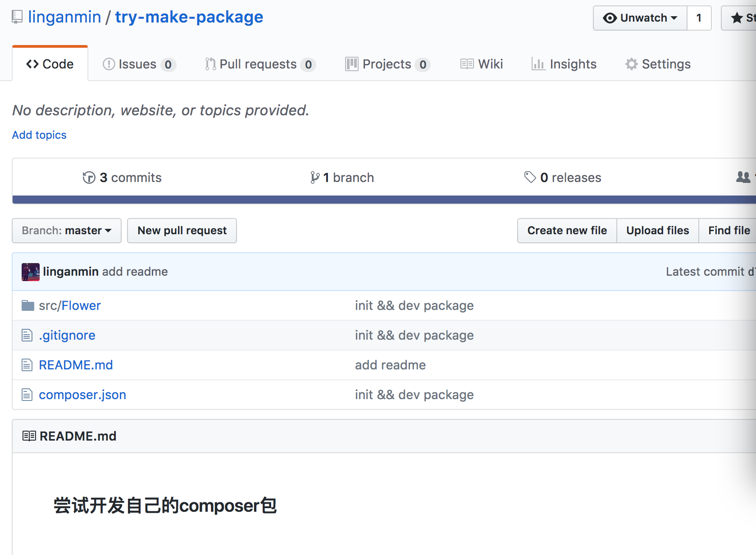
Task: View the 3 commits history
Action: (122, 177)
